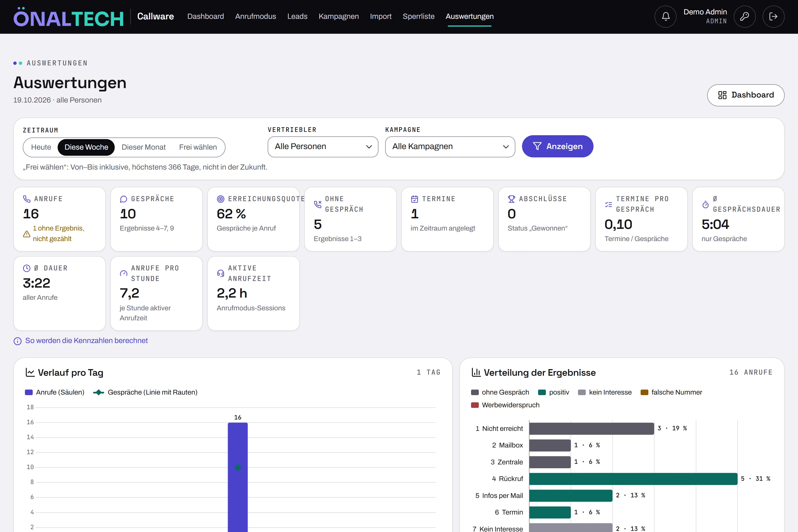Click the Dashboard button below the header
The image size is (798, 532).
click(745, 95)
